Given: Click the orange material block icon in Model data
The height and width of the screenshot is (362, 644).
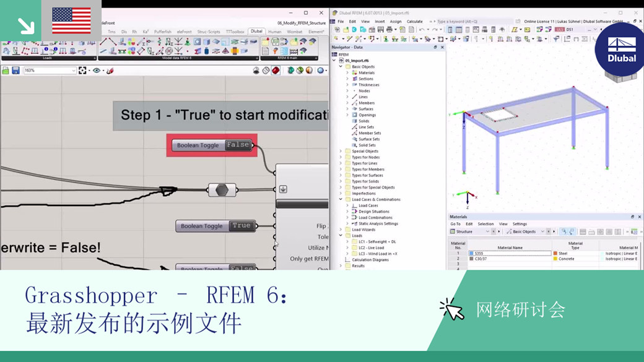Looking at the screenshot, I should 235,51.
